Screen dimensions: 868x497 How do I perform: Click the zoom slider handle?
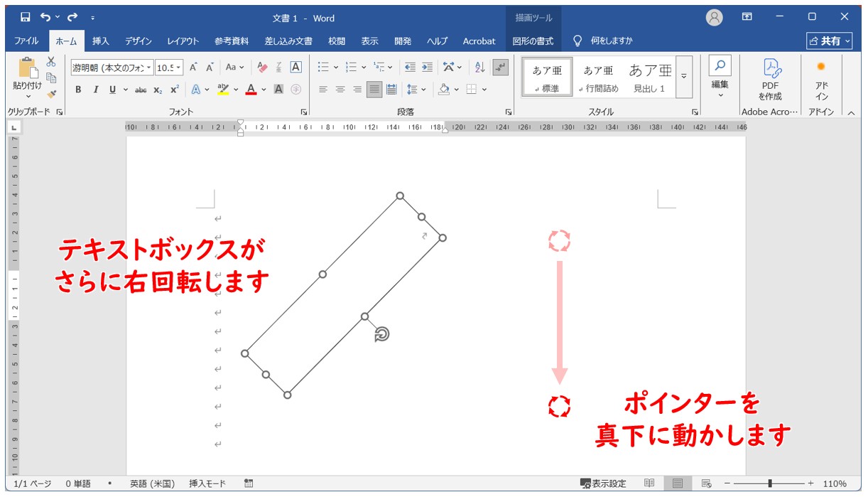pos(770,483)
